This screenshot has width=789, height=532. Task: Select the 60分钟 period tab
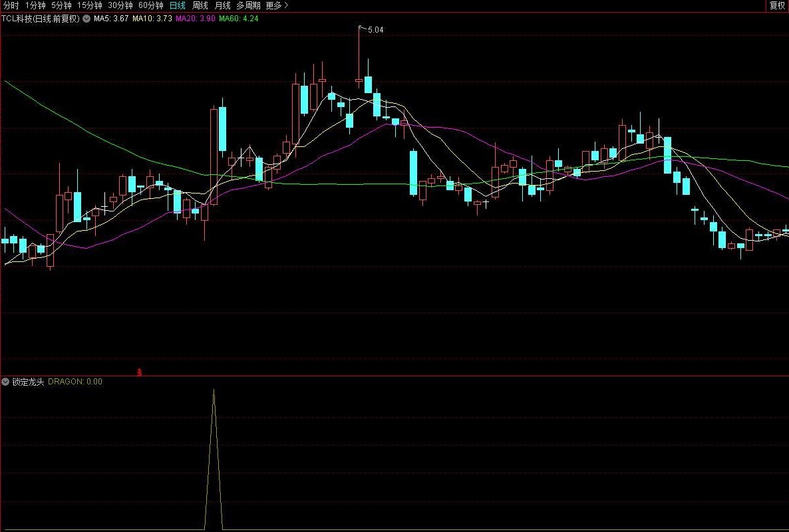tap(151, 5)
